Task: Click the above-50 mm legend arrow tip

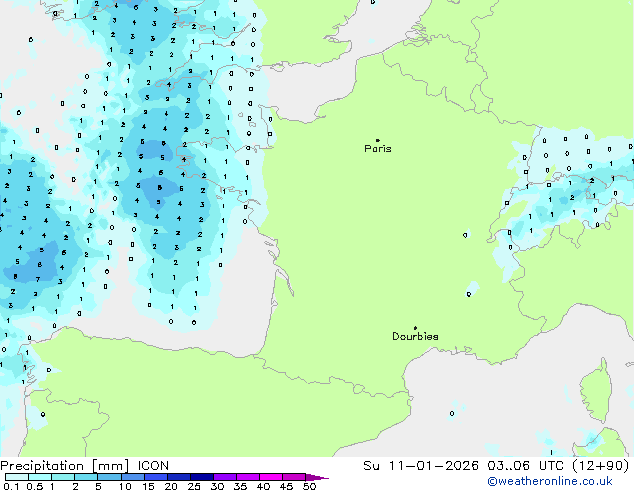Action: click(317, 477)
